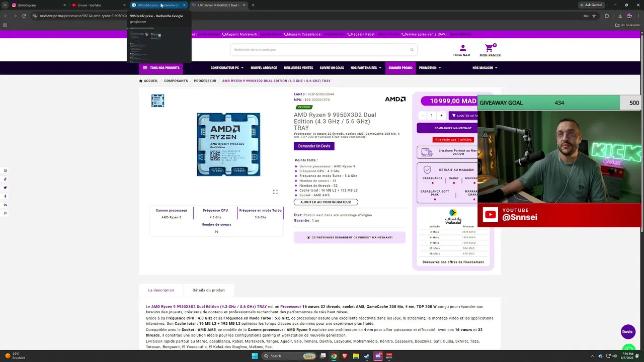Screen dimensions: 644x362
Task: Open the purple Devis floating button
Action: pos(627,332)
